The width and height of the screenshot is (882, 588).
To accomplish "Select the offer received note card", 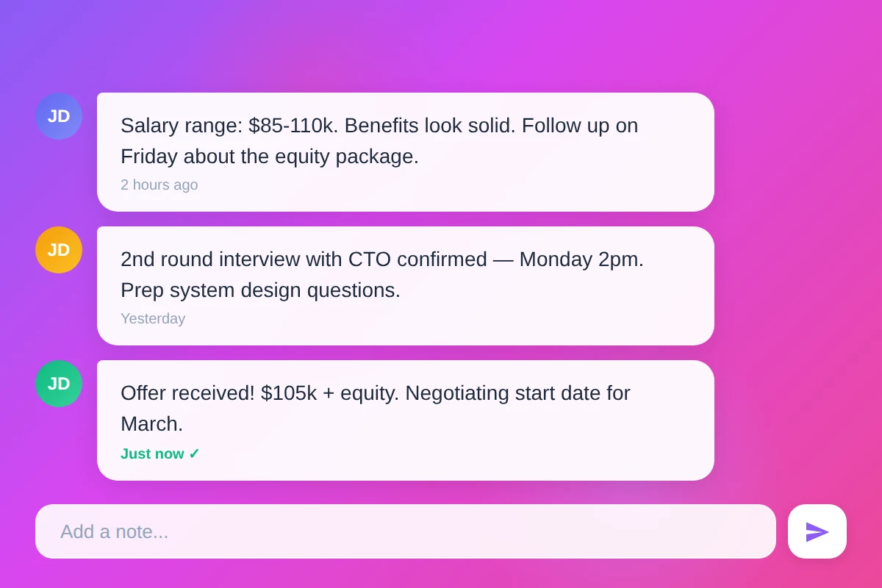I will coord(405,420).
